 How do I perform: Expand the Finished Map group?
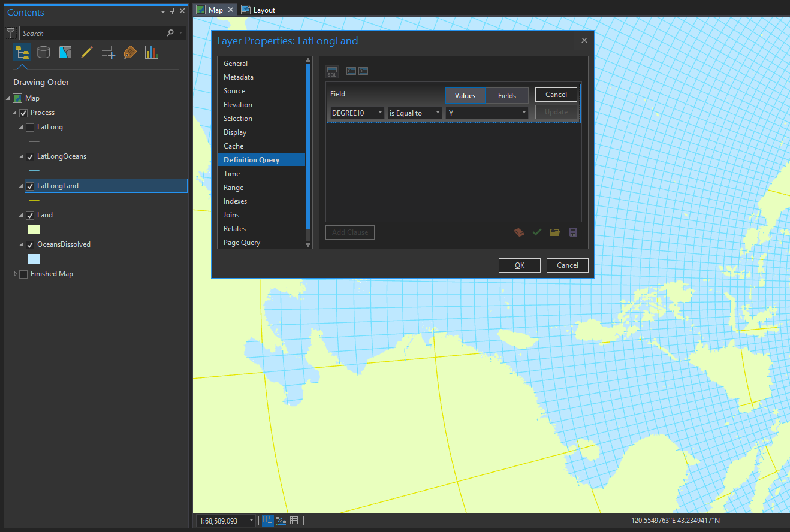(16, 274)
